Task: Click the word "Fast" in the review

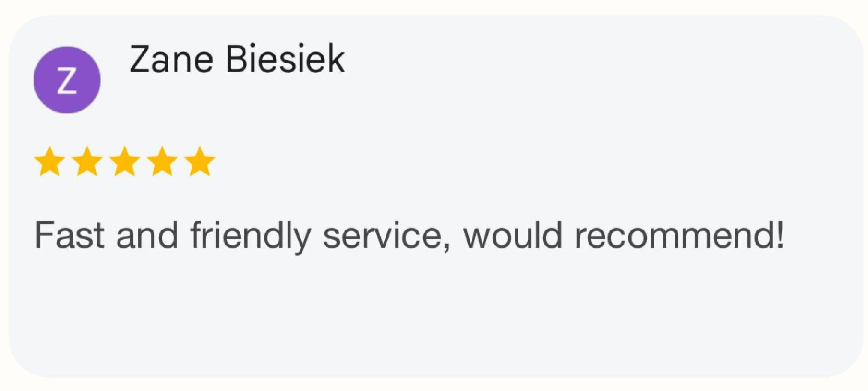Action: (x=70, y=235)
